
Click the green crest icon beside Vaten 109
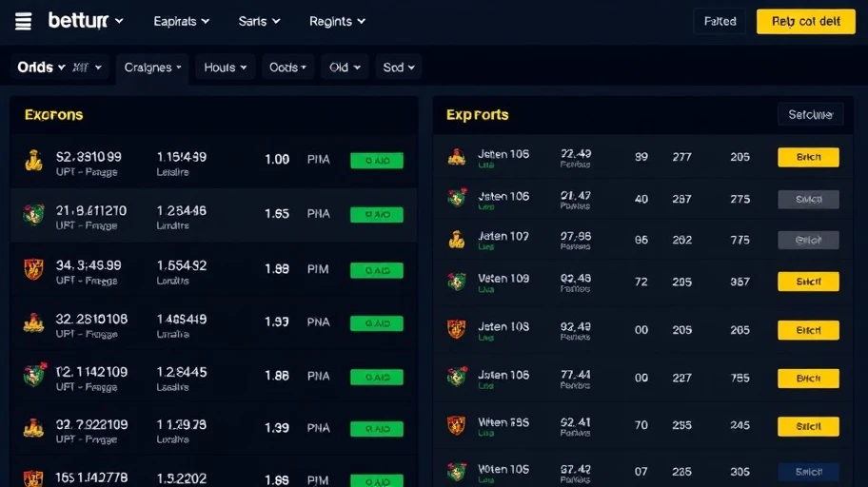pos(457,282)
